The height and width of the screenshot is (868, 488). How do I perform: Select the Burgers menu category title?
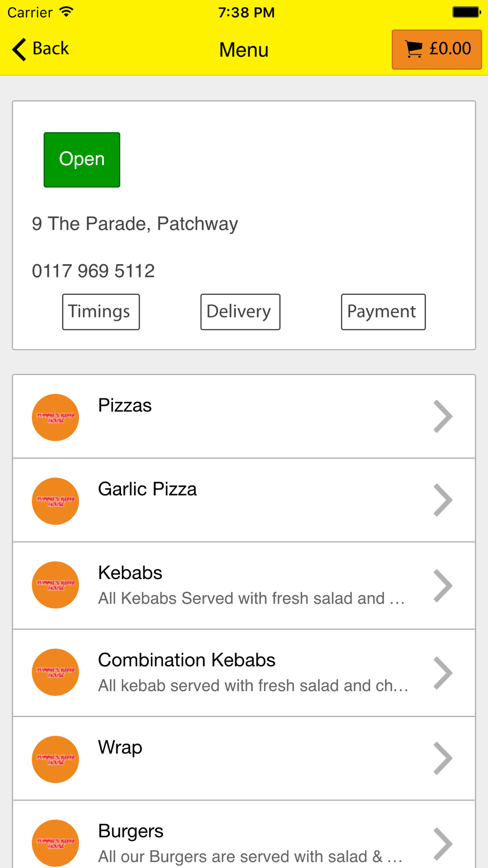point(131,831)
